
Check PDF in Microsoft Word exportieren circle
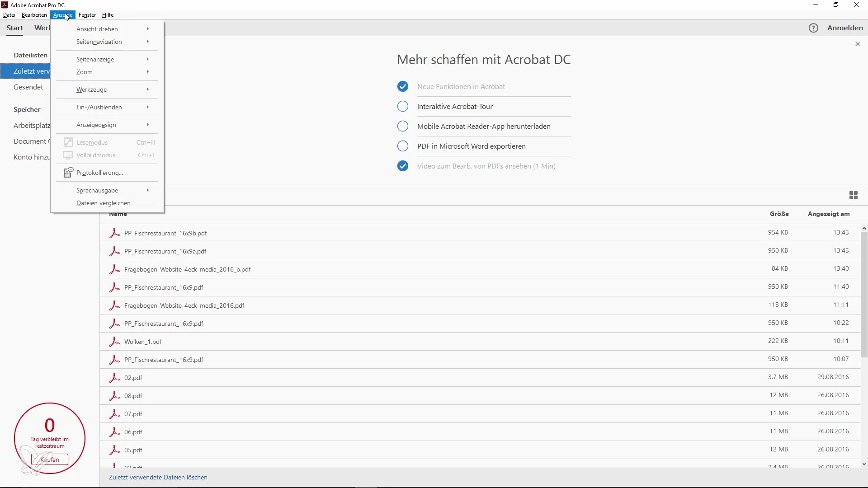point(402,146)
